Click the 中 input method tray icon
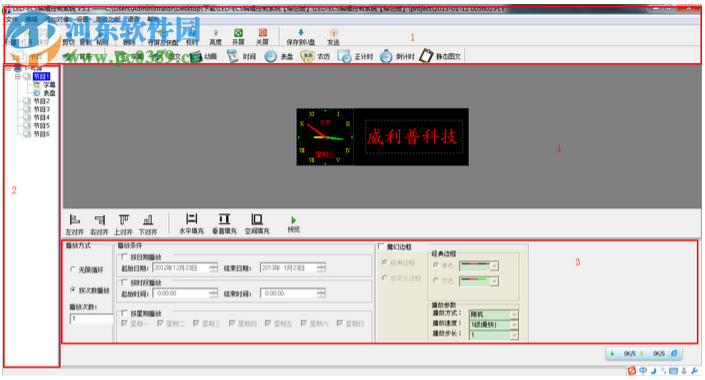Viewport: 705px width, 380px height. pos(643,371)
